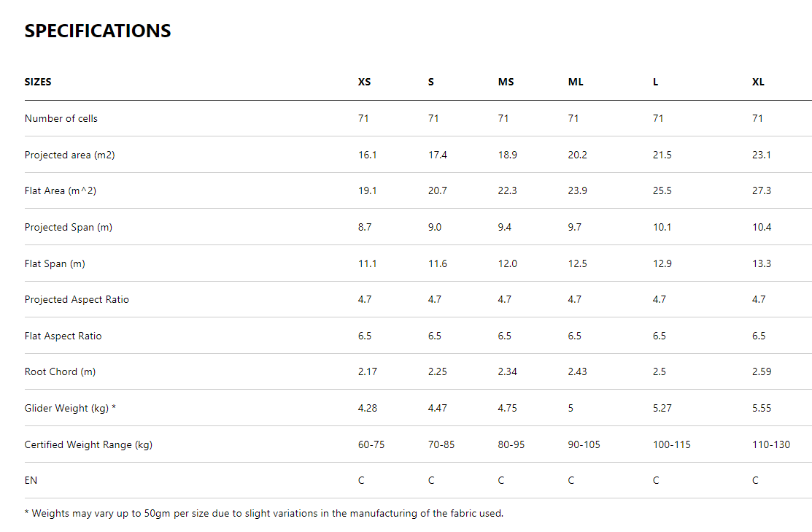
Task: Select the 60-75 weight range value
Action: (x=371, y=444)
